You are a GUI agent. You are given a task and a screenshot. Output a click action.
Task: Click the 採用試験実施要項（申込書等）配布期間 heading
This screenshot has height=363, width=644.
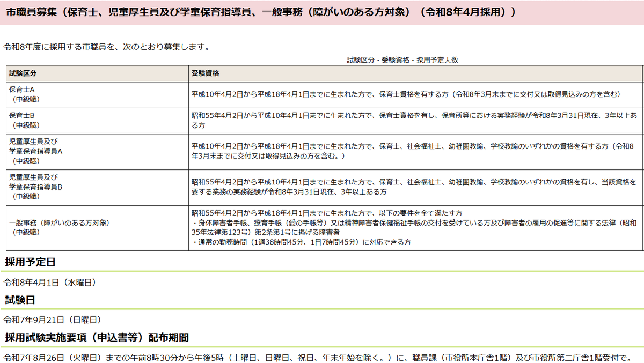click(x=97, y=338)
